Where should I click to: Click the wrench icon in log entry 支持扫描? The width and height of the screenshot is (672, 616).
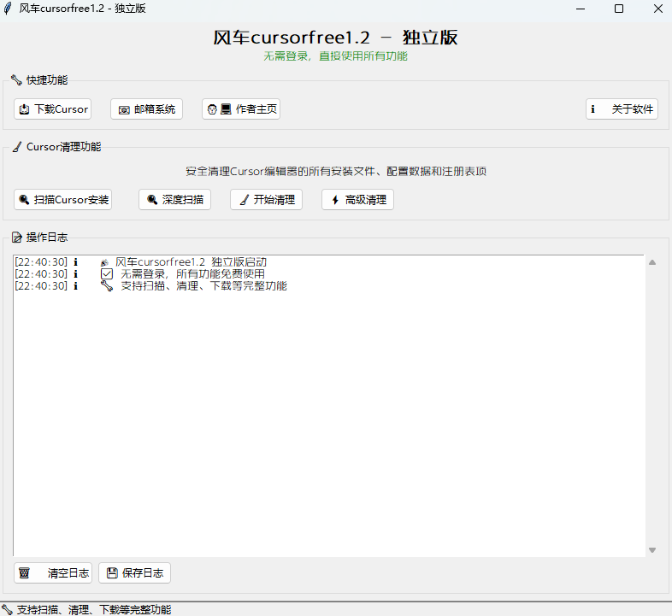pos(107,286)
